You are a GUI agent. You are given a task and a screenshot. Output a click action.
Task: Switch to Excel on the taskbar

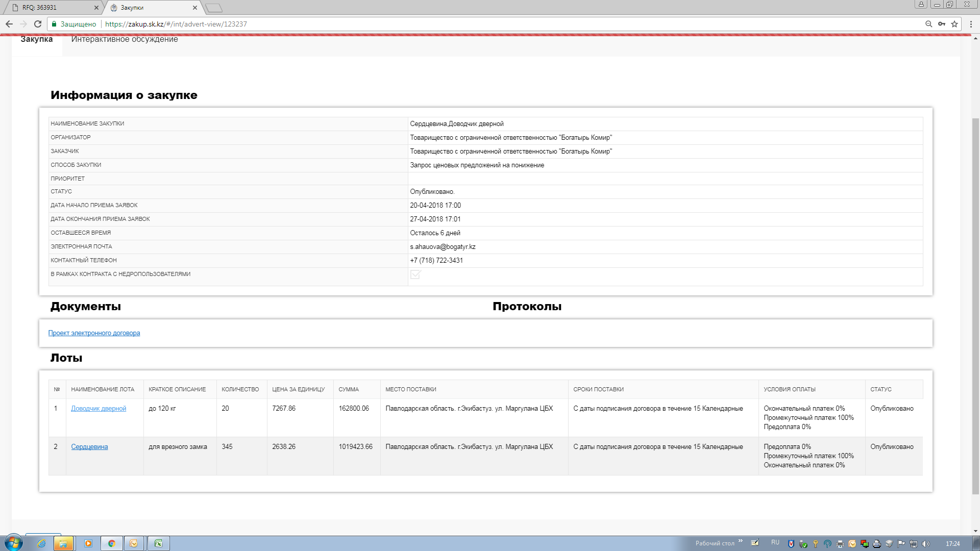point(159,543)
